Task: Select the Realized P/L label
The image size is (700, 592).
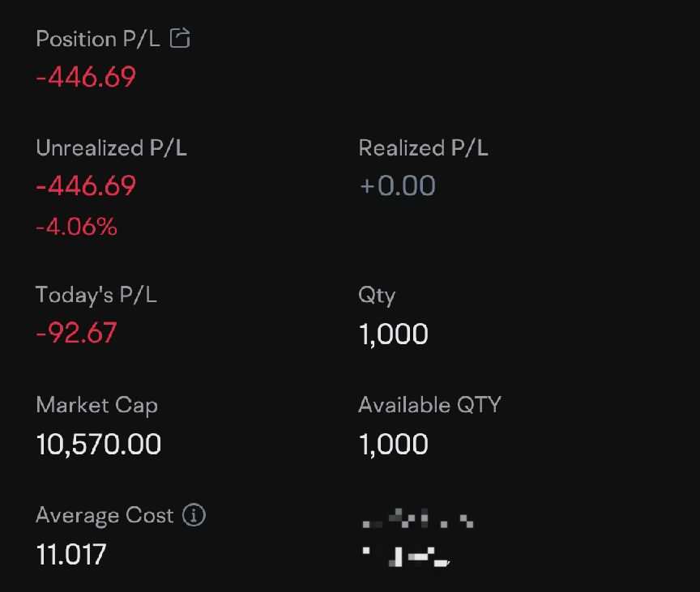Action: [x=423, y=148]
